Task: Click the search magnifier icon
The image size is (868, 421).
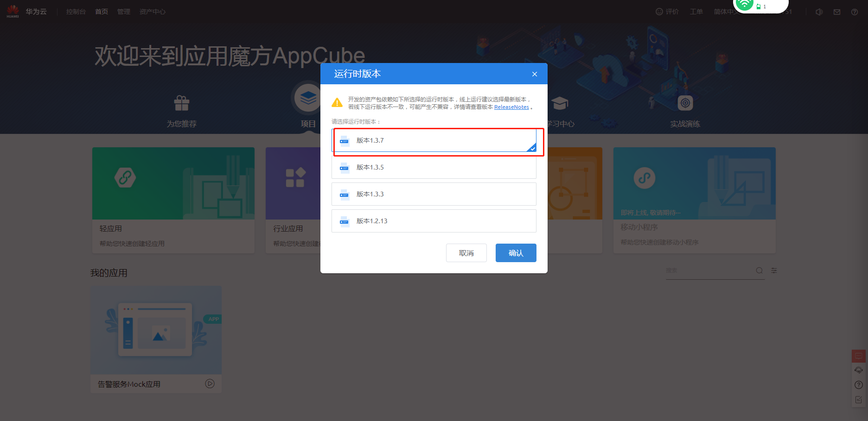Action: click(759, 270)
